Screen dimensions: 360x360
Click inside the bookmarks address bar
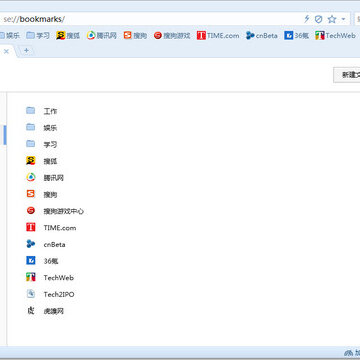tap(150, 19)
